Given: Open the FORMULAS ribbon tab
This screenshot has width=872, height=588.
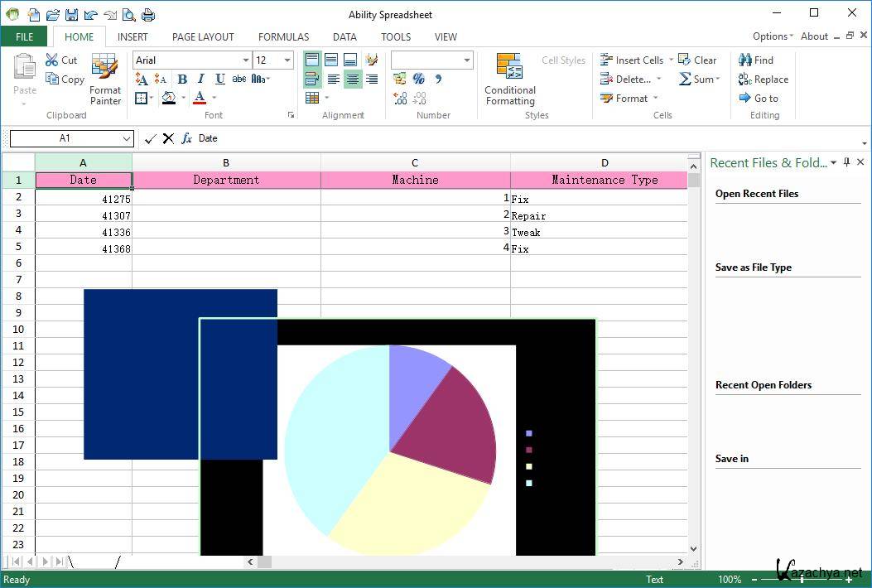Looking at the screenshot, I should coord(283,36).
